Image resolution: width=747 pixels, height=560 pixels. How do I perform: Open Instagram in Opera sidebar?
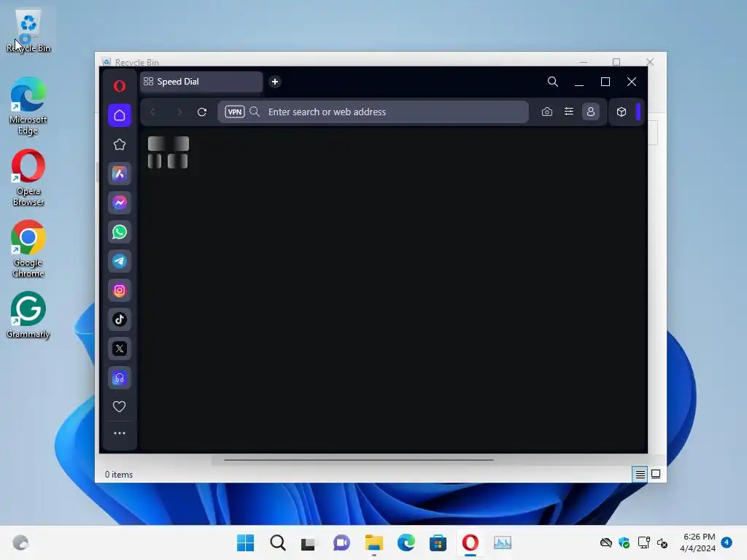[x=120, y=290]
